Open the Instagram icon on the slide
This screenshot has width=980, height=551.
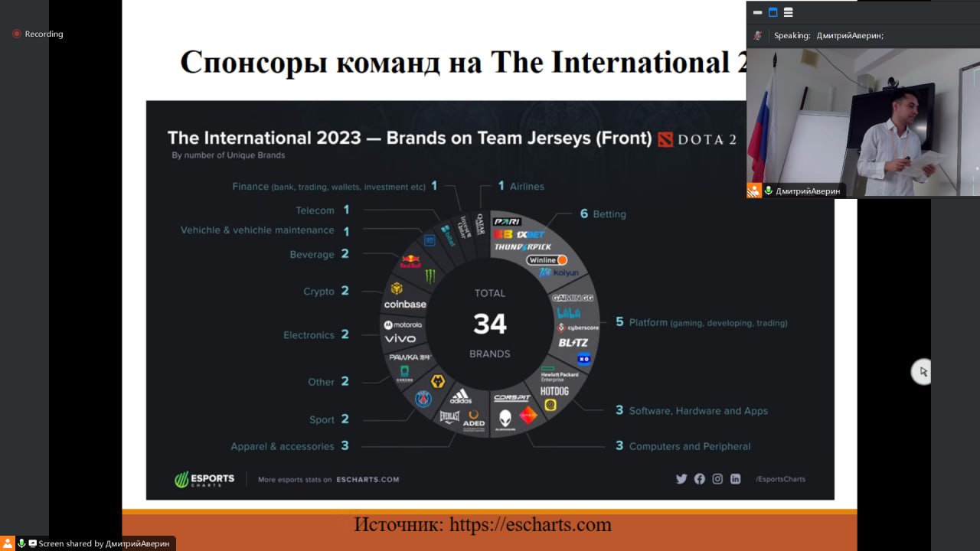(717, 479)
